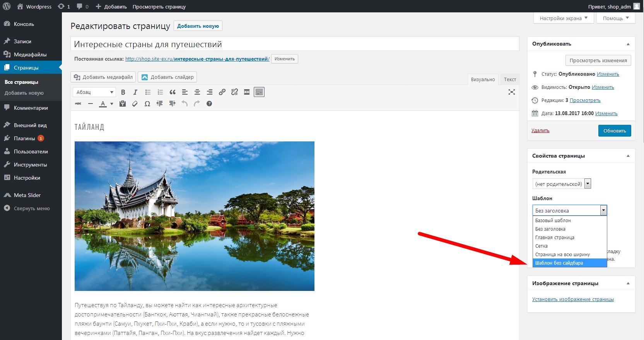
Task: Increase paragraph indent
Action: tap(172, 104)
